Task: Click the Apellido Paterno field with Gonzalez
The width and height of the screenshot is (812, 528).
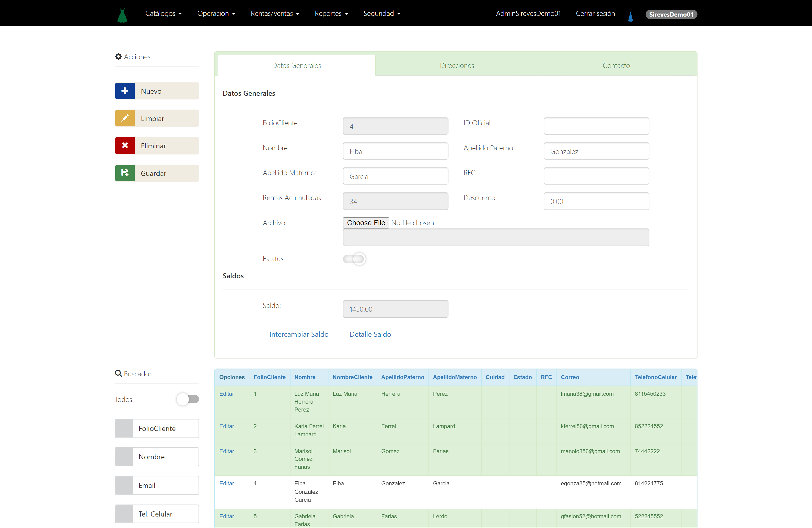Action: pyautogui.click(x=596, y=151)
